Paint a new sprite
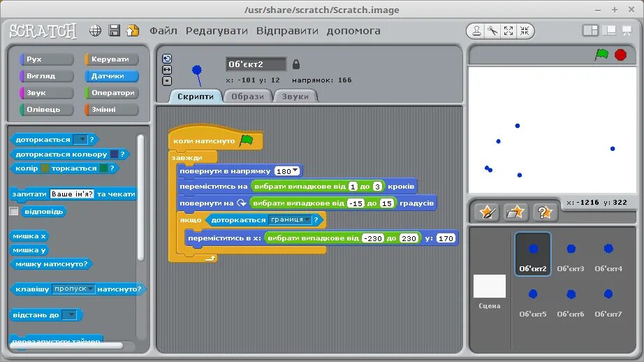Image resolution: width=644 pixels, height=362 pixels. pos(488,212)
